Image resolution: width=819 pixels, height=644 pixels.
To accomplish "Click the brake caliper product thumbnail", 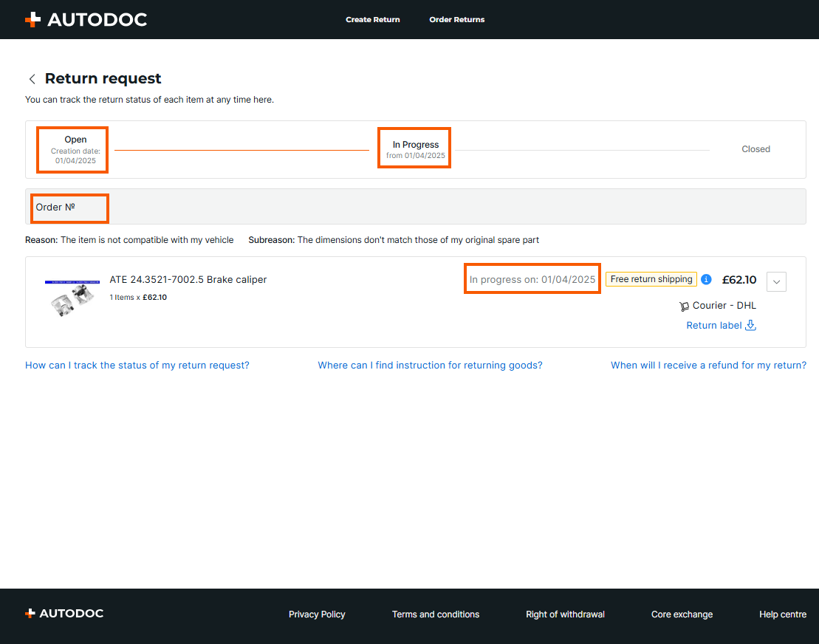I will coord(72,298).
